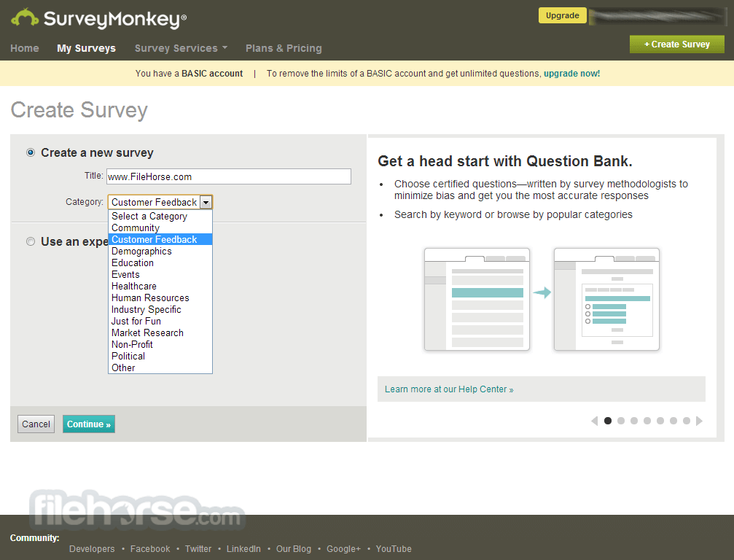This screenshot has height=560, width=734.
Task: Select the first carousel pagination dot
Action: point(608,421)
